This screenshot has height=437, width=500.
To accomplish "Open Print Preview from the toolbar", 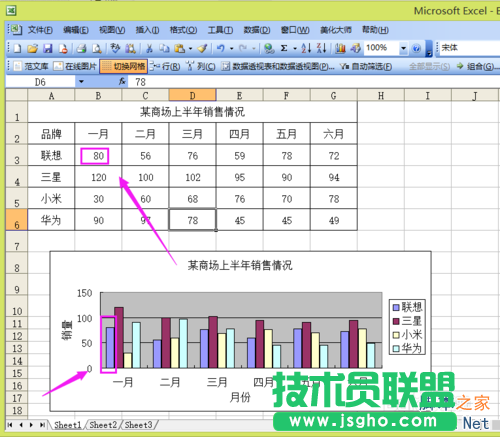I will (96, 49).
